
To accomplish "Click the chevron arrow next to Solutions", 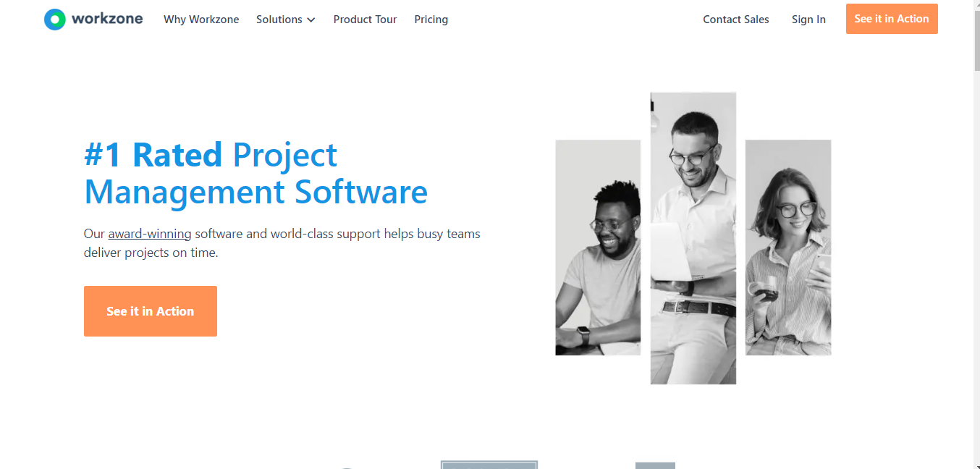I will coord(311,20).
